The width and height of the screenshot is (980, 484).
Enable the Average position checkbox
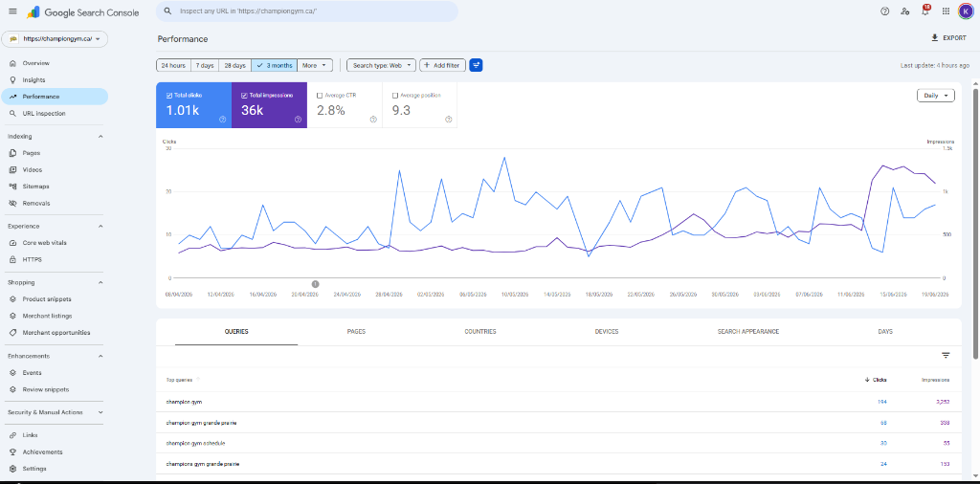[x=395, y=96]
